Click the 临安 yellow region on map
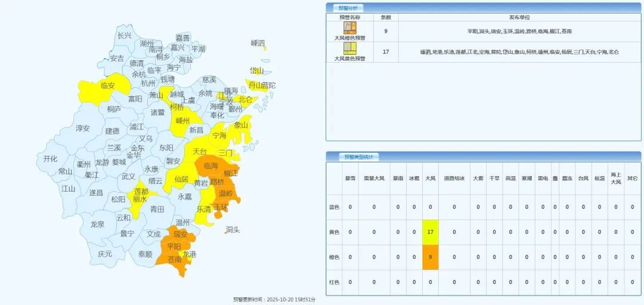This screenshot has width=644, height=305. pos(108,86)
